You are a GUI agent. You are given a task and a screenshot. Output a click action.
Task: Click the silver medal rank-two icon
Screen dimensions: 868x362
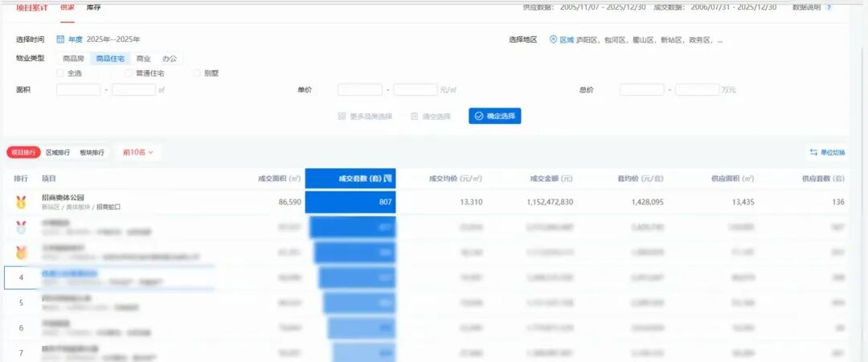pos(21,228)
